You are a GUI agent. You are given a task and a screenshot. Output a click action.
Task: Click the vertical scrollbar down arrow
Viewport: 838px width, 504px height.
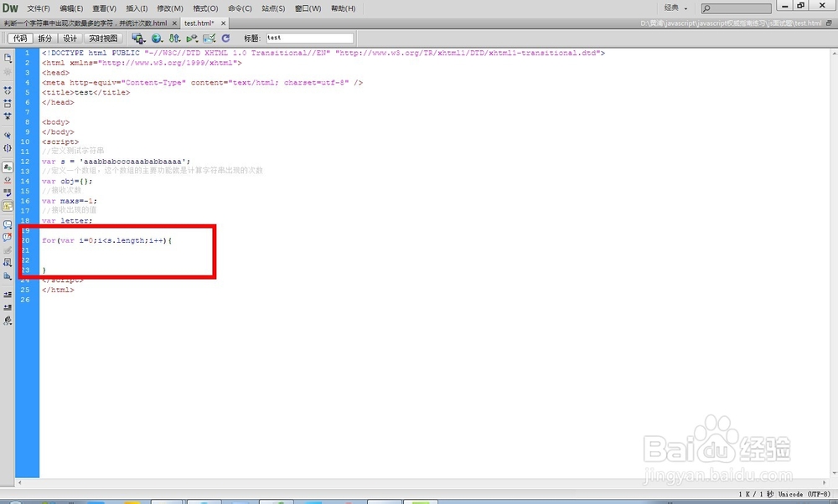pyautogui.click(x=834, y=474)
